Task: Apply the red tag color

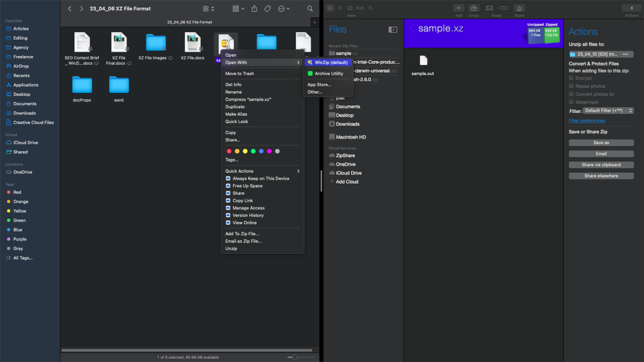Action: (229, 151)
